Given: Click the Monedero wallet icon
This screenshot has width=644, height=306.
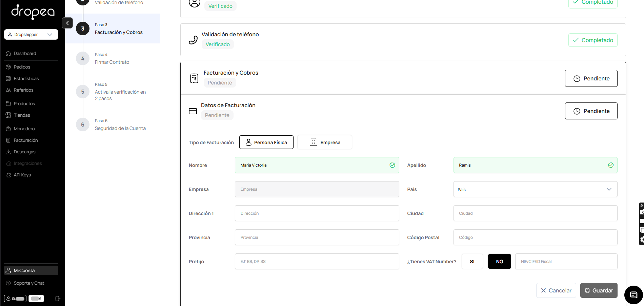Looking at the screenshot, I should (8, 129).
